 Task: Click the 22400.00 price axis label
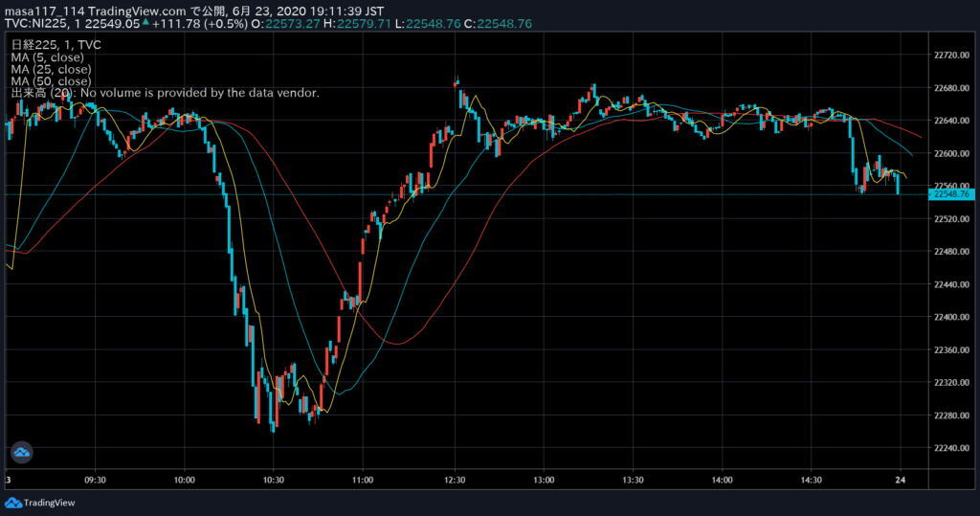(x=951, y=317)
